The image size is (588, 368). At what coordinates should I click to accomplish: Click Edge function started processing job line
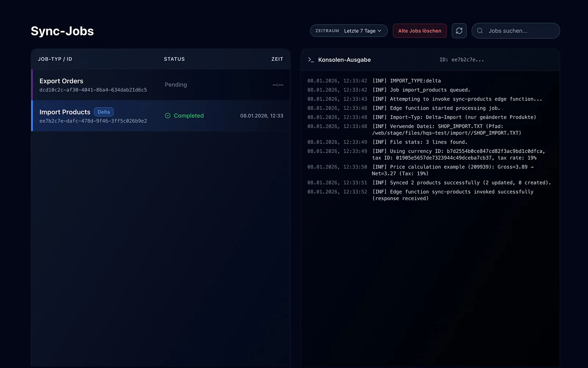point(436,108)
